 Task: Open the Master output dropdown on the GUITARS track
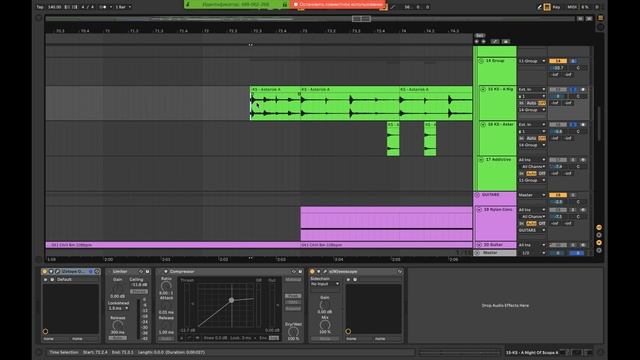coord(532,195)
